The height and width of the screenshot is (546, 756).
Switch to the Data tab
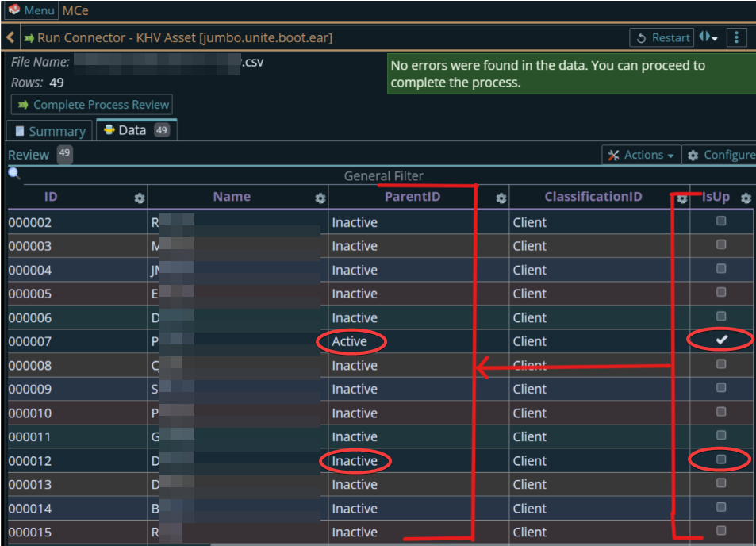coord(137,130)
